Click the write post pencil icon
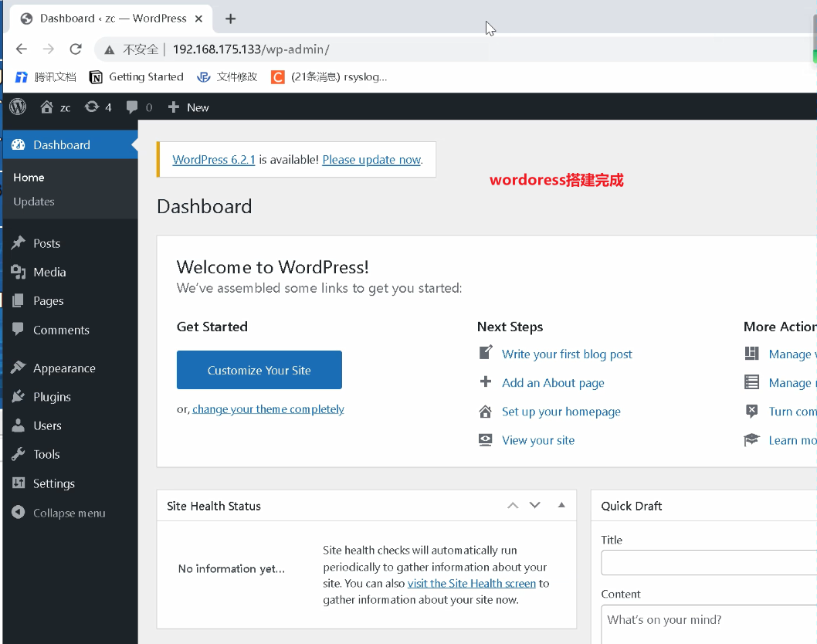 pos(485,353)
